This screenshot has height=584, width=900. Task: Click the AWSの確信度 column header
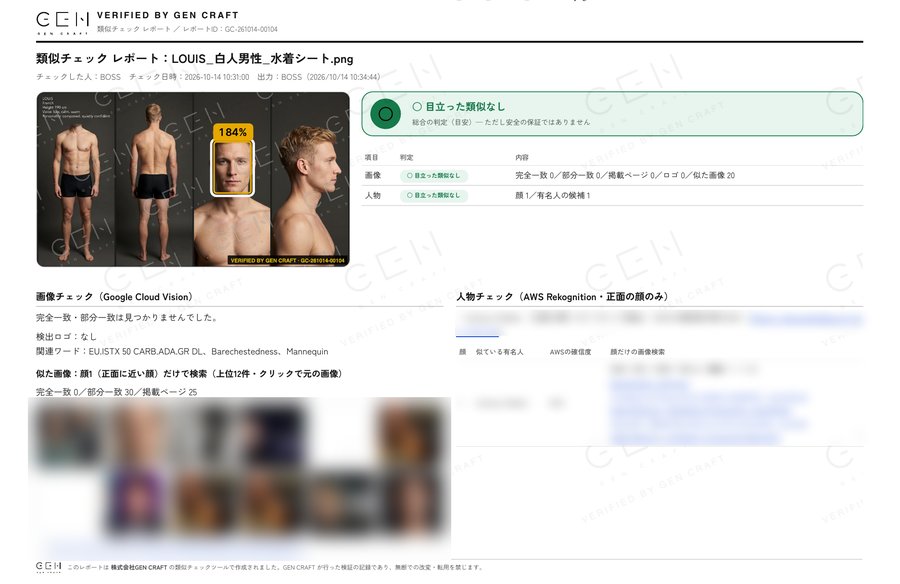pos(570,352)
